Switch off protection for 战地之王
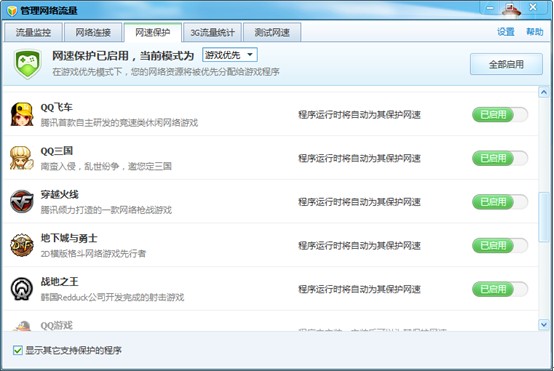This screenshot has width=554, height=371. pyautogui.click(x=500, y=289)
